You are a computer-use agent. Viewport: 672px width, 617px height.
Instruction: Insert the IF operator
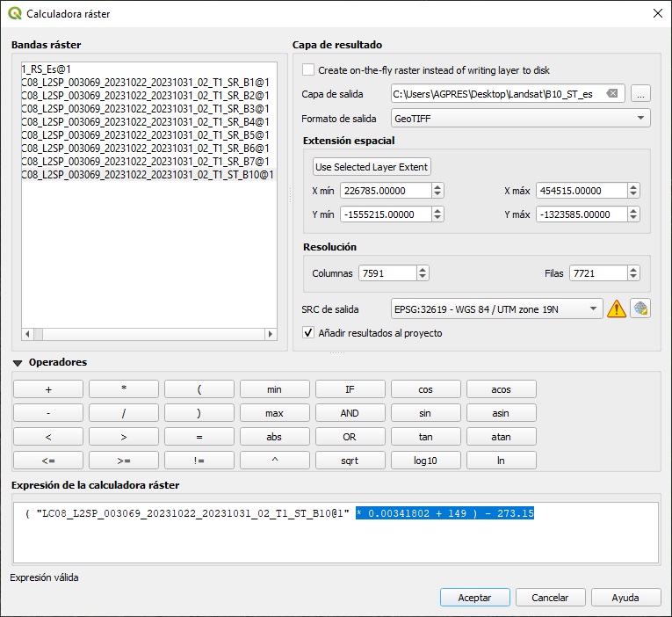(x=350, y=388)
